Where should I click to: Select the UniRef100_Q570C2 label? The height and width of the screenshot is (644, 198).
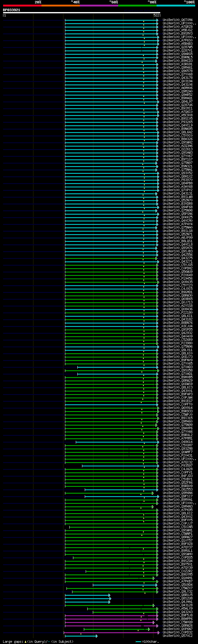tap(178, 636)
